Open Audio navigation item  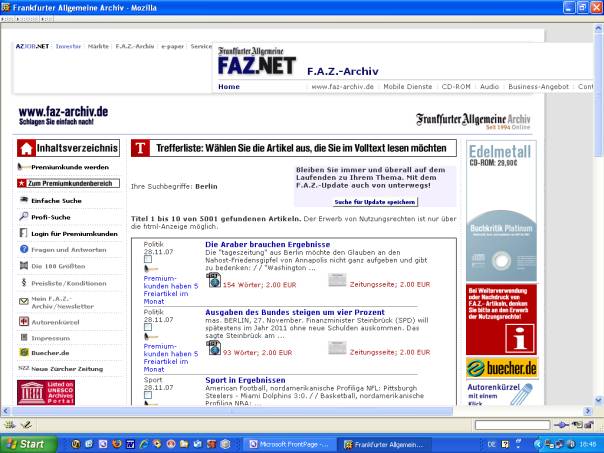pyautogui.click(x=489, y=87)
